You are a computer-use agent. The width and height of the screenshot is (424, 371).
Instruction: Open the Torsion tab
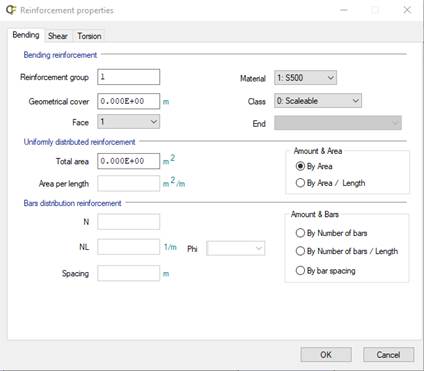[x=89, y=36]
